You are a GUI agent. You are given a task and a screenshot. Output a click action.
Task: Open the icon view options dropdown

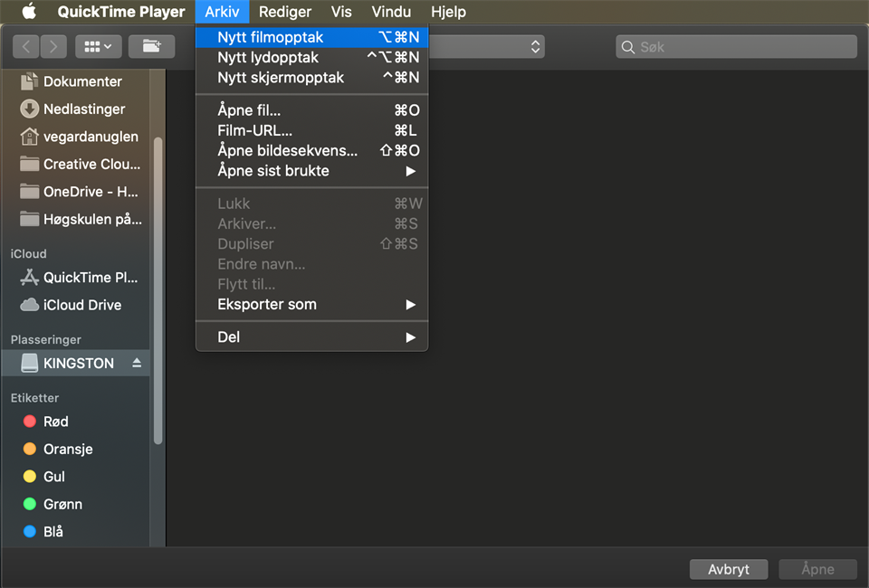tap(98, 46)
